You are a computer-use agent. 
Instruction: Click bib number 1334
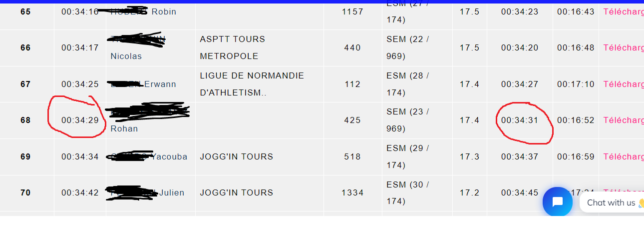pos(352,192)
